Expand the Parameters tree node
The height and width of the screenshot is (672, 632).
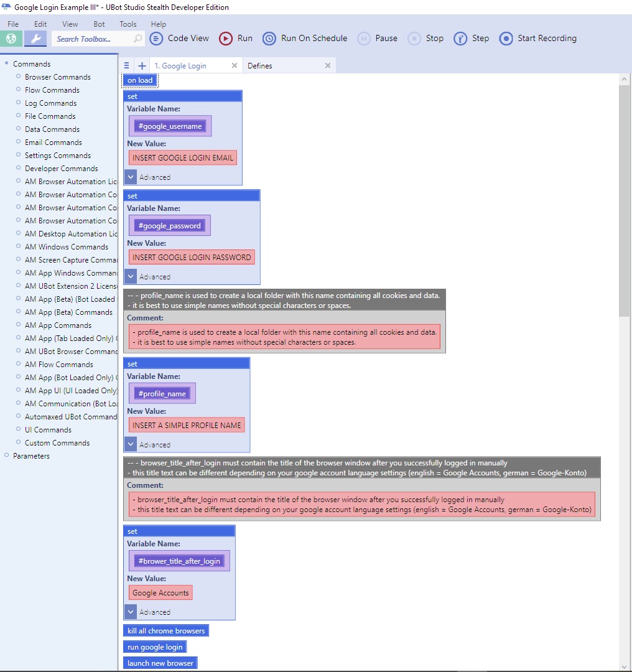pos(6,455)
